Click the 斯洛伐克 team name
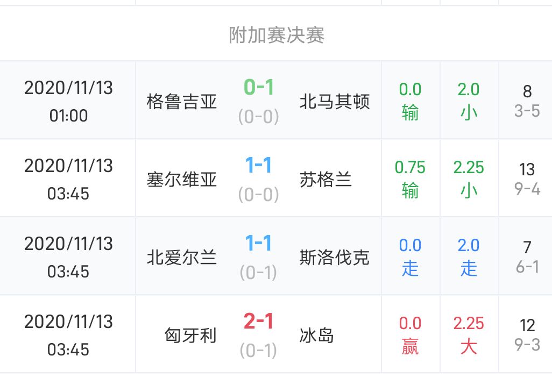Image resolution: width=552 pixels, height=392 pixels. point(335,257)
